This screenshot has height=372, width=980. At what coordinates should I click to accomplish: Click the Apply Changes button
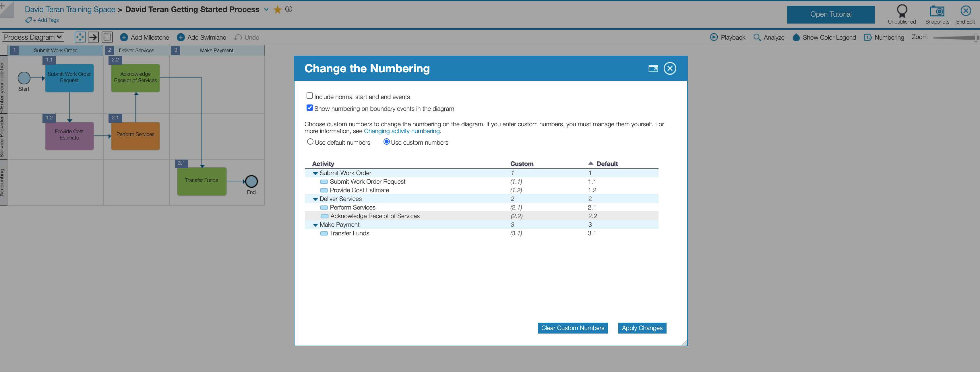642,328
